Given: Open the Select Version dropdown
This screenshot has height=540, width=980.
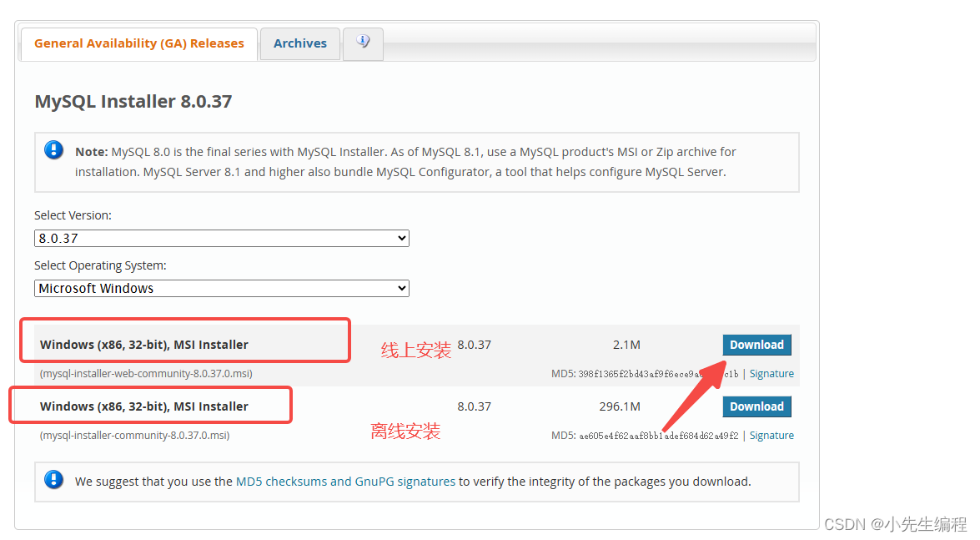Looking at the screenshot, I should 221,238.
